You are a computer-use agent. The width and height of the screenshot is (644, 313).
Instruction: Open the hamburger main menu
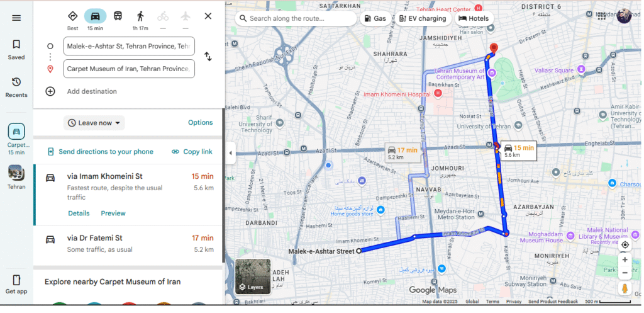click(16, 18)
